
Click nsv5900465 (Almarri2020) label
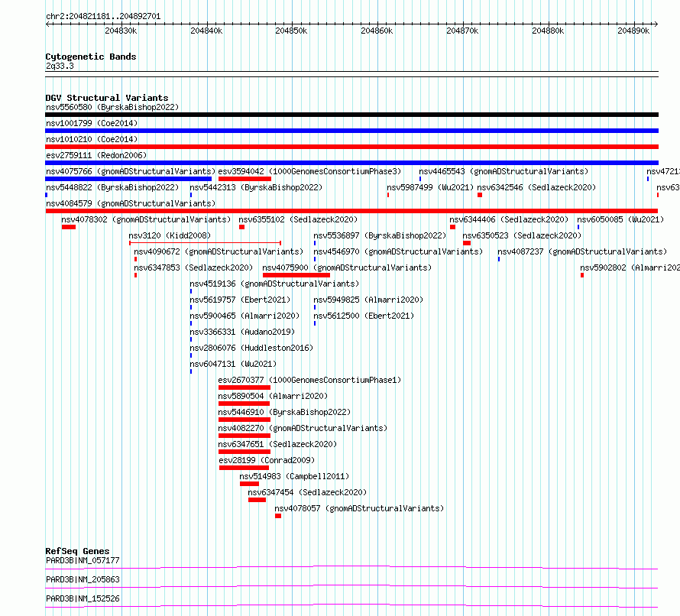point(244,316)
